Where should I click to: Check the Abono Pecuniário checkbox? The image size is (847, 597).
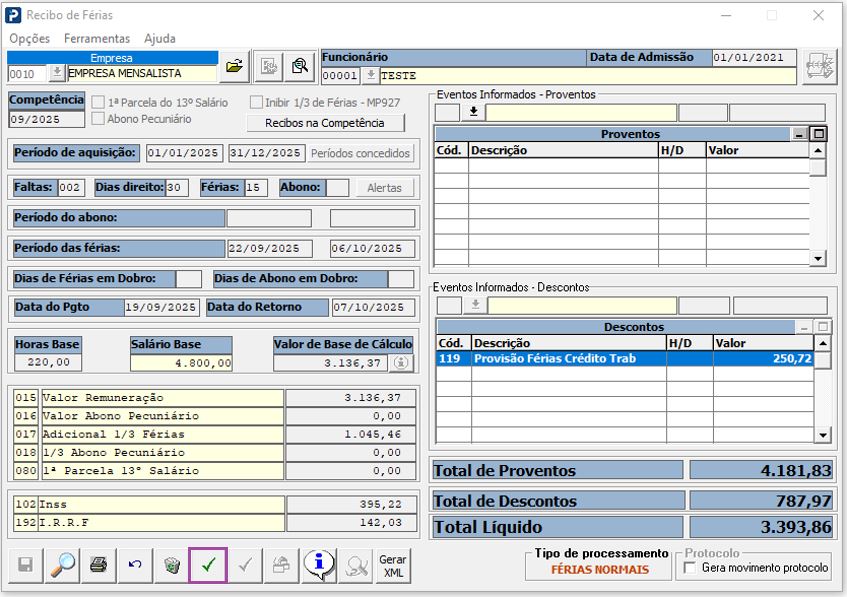click(98, 119)
